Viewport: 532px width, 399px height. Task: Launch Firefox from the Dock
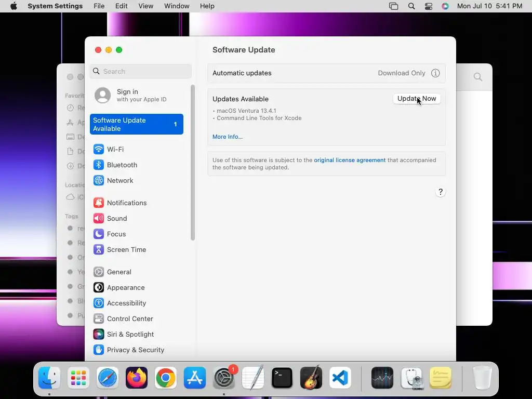pos(137,378)
